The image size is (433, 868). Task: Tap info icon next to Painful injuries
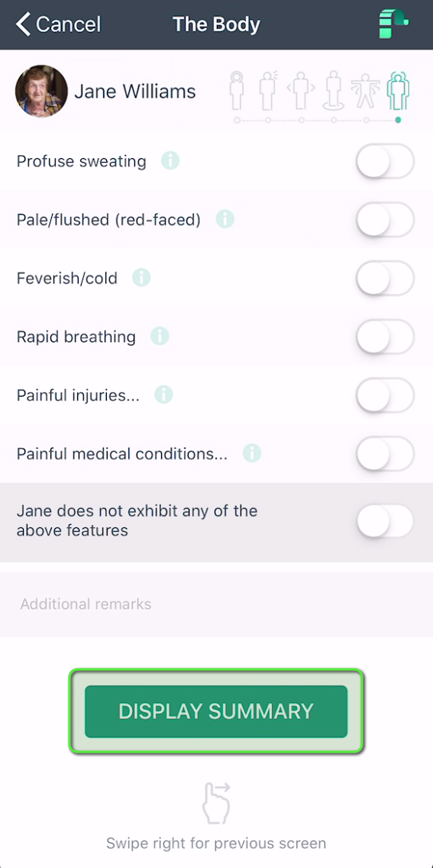(x=163, y=395)
